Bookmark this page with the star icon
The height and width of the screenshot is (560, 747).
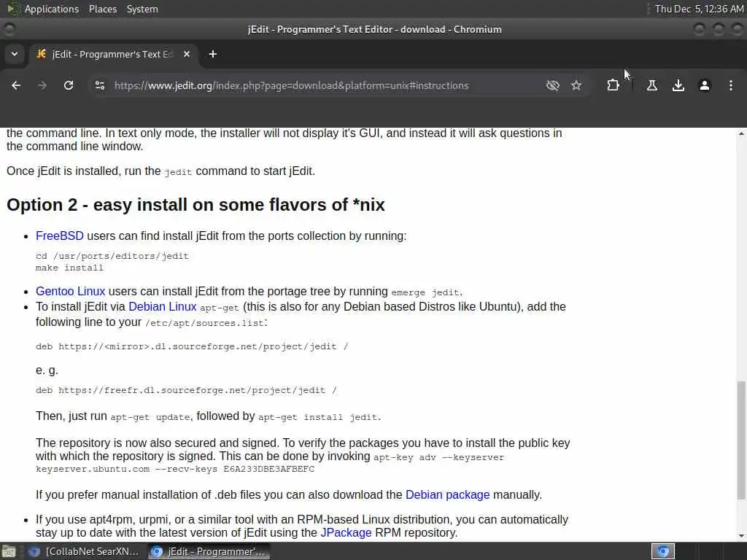click(576, 85)
